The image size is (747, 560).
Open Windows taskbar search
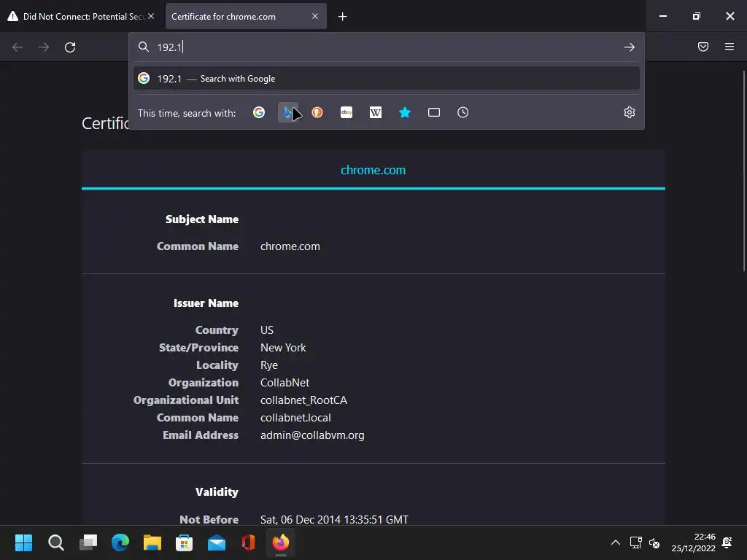(x=55, y=542)
